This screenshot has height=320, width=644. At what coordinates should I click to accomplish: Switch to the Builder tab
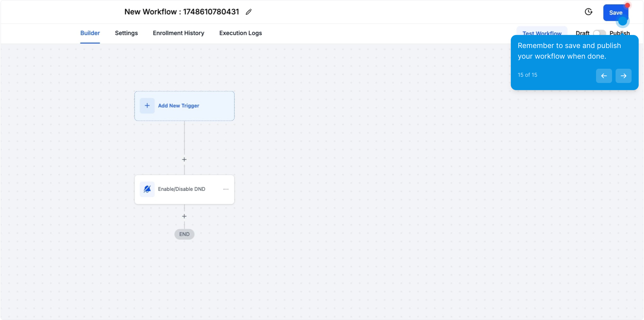click(90, 33)
